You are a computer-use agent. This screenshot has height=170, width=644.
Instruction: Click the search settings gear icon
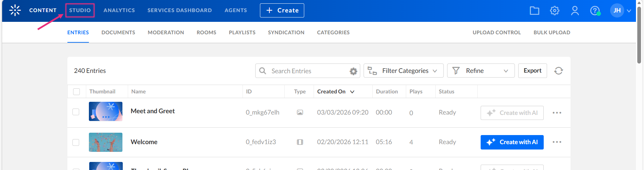point(353,71)
